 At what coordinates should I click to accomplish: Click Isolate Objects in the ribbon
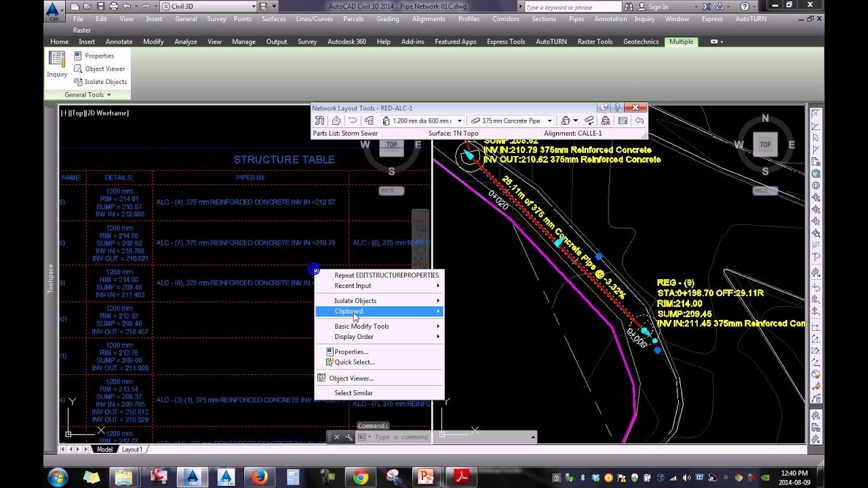pos(100,81)
